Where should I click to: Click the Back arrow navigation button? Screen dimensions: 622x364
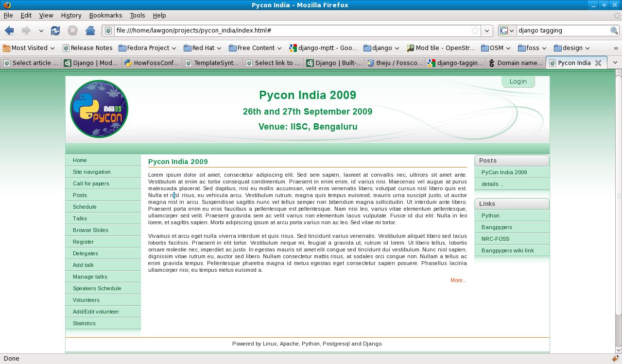(x=10, y=31)
